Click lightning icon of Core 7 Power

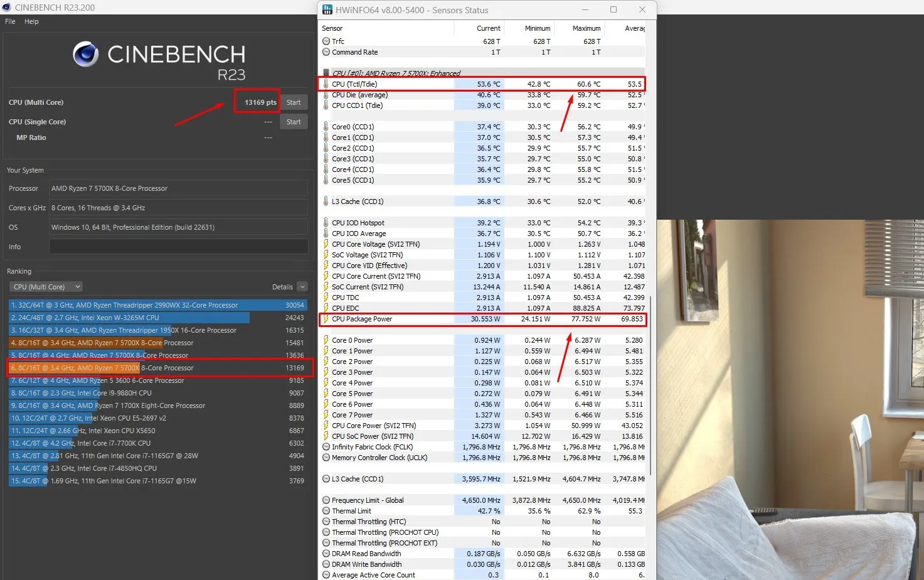point(326,415)
